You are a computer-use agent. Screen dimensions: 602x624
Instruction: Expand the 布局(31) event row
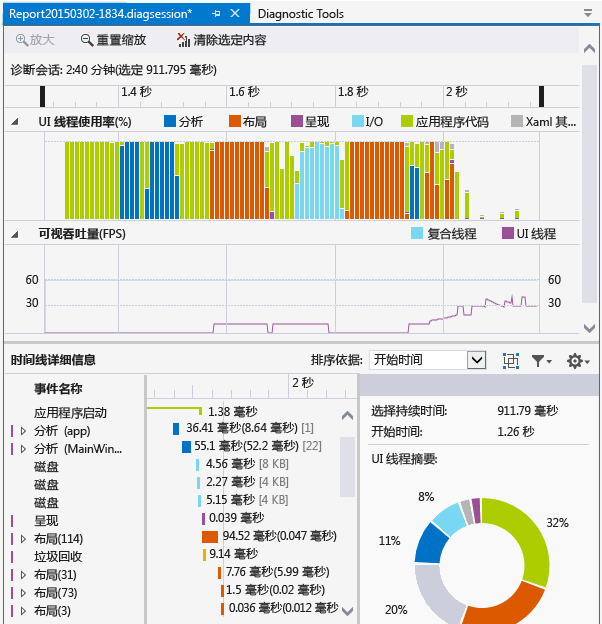(23, 575)
